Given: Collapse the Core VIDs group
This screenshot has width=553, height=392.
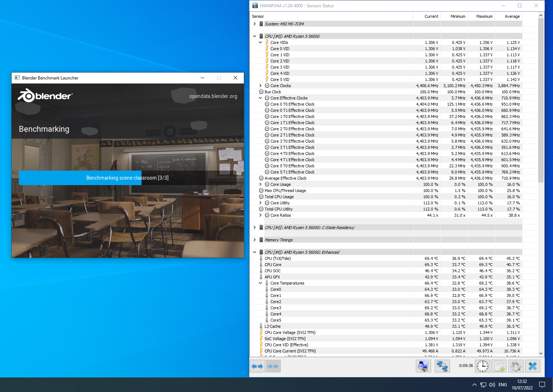Looking at the screenshot, I should tap(260, 42).
